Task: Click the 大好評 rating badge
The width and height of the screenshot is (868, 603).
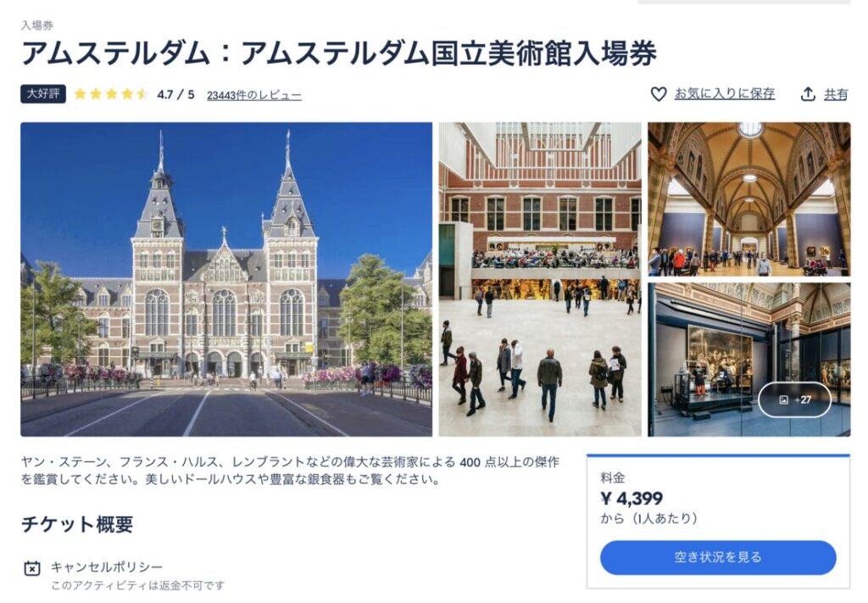Action: coord(43,94)
